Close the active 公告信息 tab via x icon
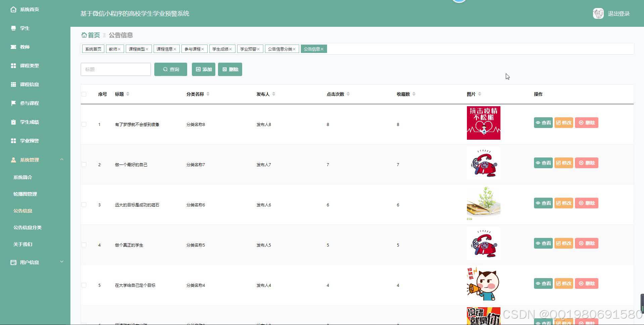This screenshot has width=644, height=325. (322, 49)
